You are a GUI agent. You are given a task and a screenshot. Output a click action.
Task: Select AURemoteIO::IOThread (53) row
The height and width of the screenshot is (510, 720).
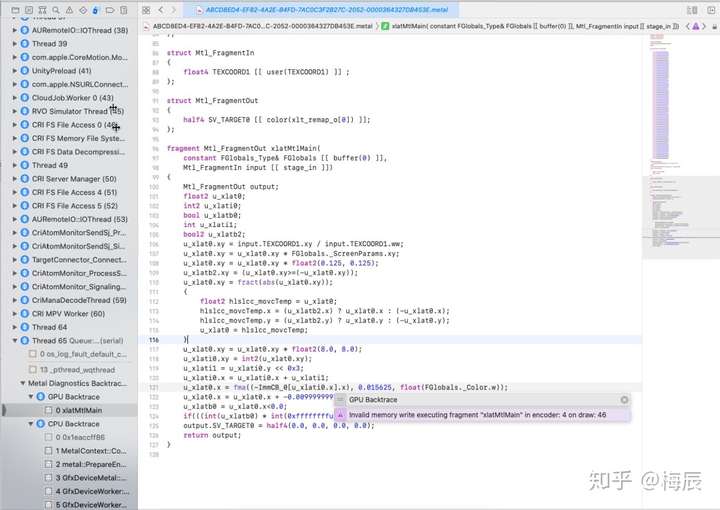pos(69,219)
